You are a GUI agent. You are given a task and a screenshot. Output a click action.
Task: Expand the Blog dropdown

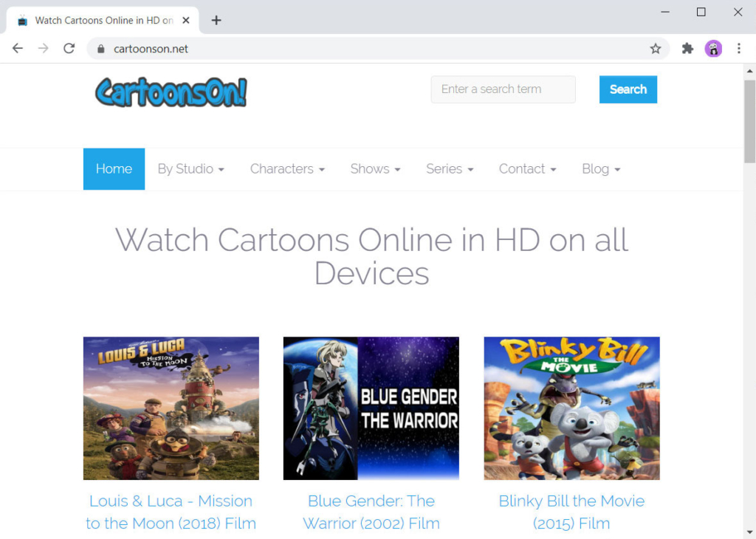click(x=601, y=169)
